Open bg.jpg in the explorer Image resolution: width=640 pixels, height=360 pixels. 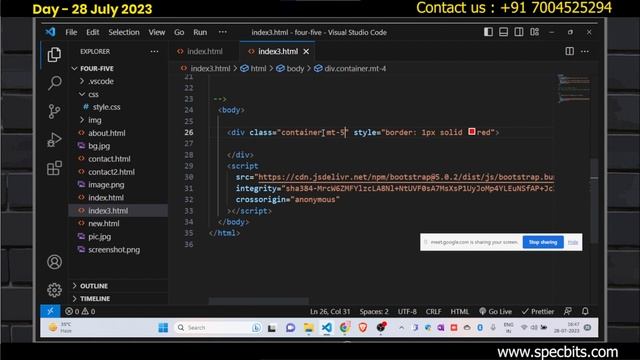[99, 146]
